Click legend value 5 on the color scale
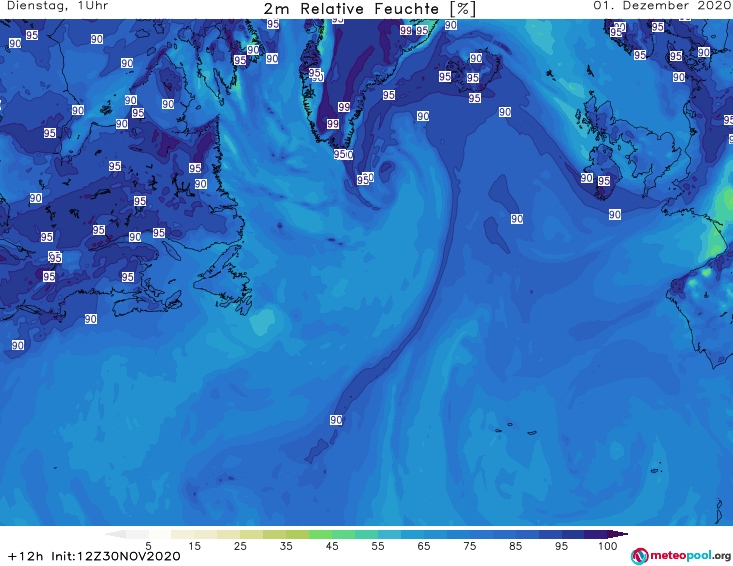733x566 pixels. 148,546
